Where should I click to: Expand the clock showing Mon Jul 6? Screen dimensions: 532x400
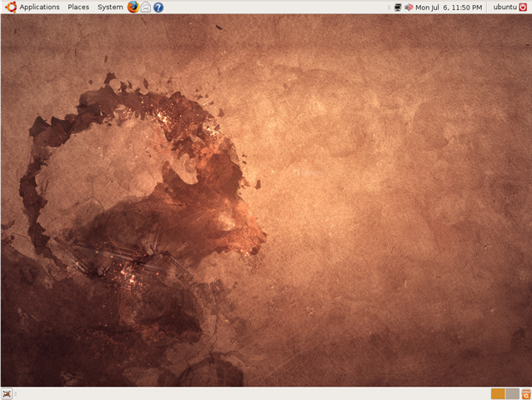[449, 7]
